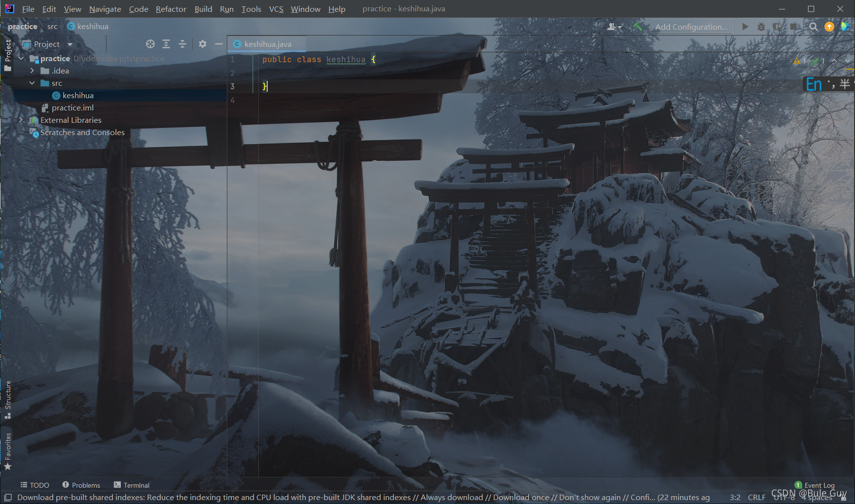Collapse the src folder
This screenshot has width=855, height=504.
32,83
